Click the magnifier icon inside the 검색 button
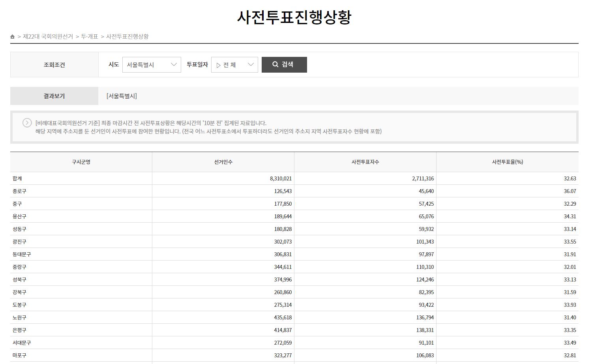594x364 pixels. click(275, 64)
